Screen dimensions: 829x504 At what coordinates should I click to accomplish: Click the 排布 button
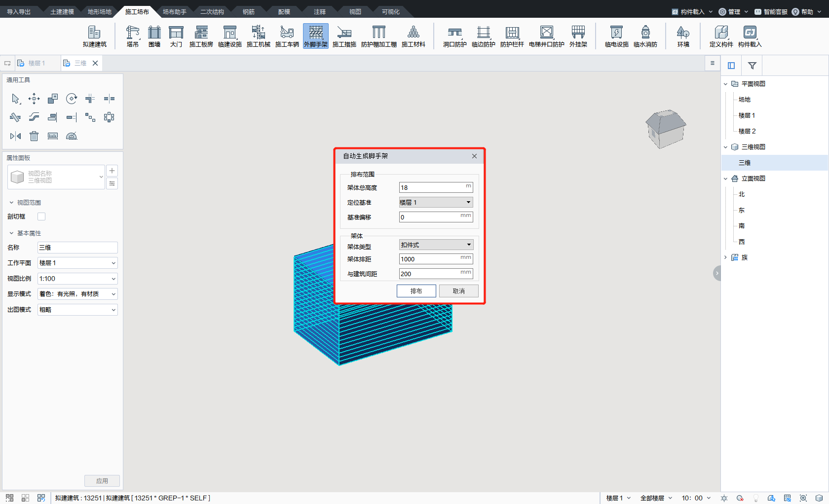[x=416, y=291]
